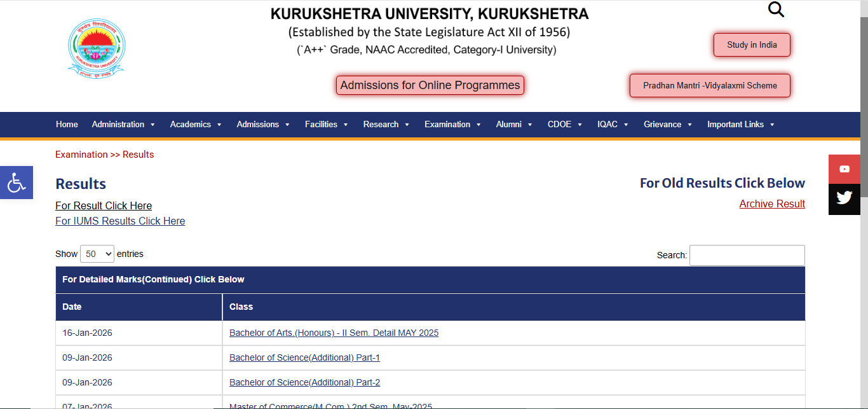This screenshot has width=868, height=409.
Task: Click Admissions for Online Programmes
Action: [x=430, y=85]
